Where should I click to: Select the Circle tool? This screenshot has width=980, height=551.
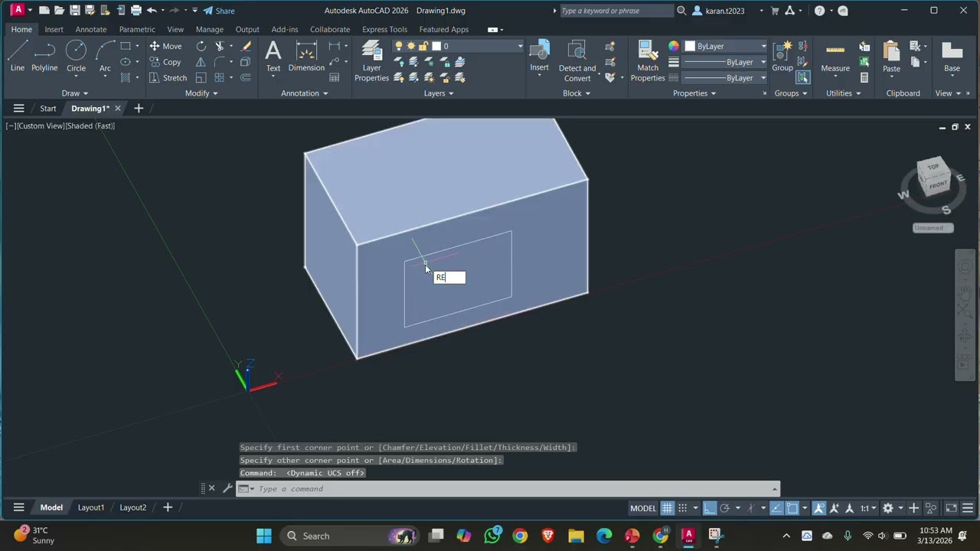coord(76,57)
